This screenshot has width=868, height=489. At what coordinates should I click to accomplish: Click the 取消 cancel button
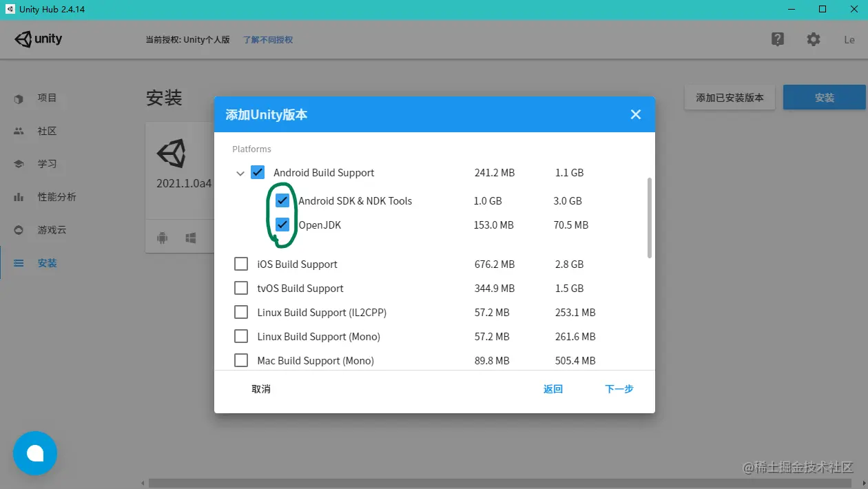[261, 389]
